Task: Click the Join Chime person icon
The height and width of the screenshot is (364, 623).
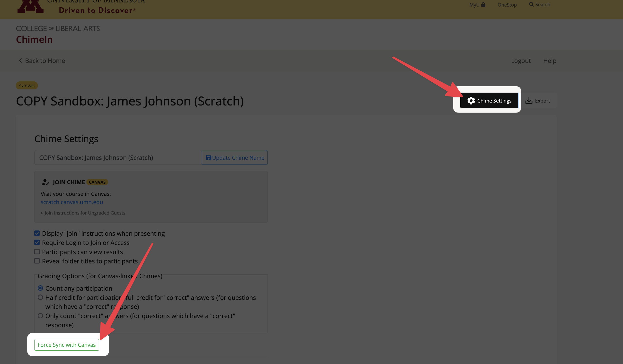Action: pyautogui.click(x=45, y=182)
